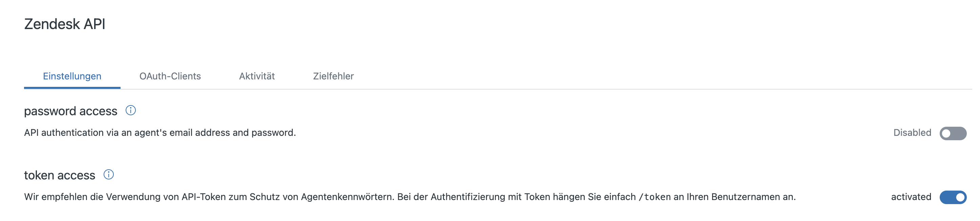Click the activated status label

pos(911,197)
